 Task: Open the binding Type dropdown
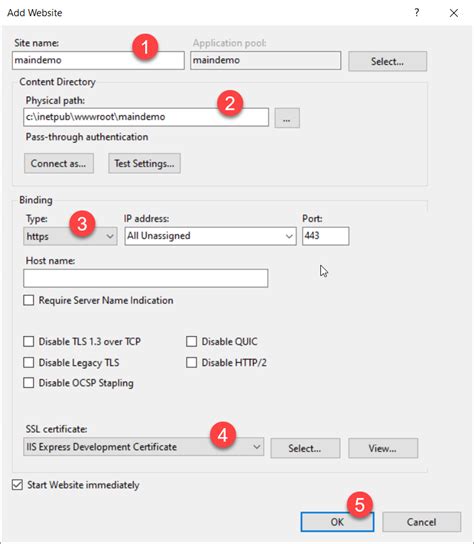coord(70,236)
